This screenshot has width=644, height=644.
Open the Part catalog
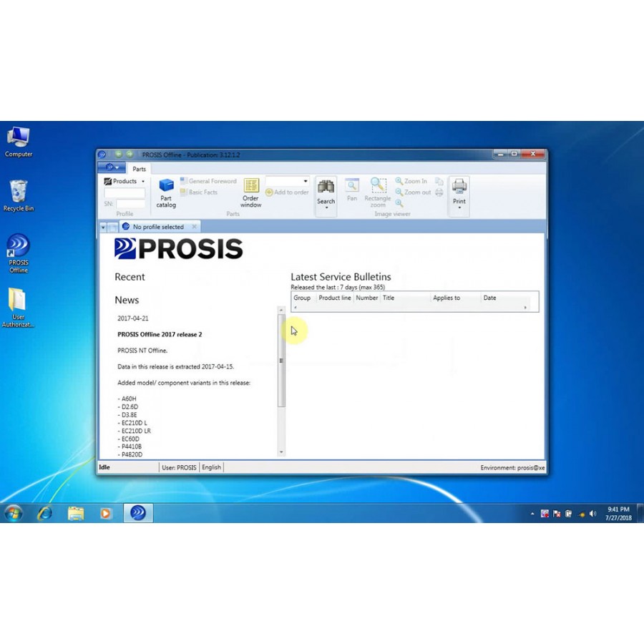click(166, 193)
